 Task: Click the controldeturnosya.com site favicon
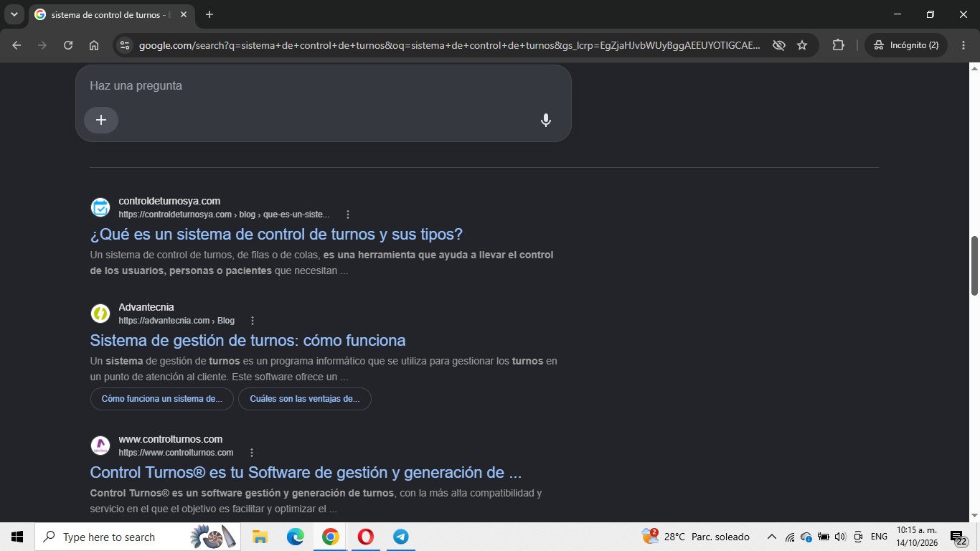coord(100,207)
